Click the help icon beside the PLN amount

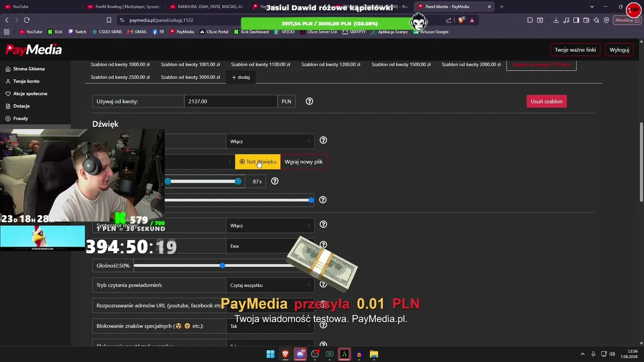[x=309, y=101]
